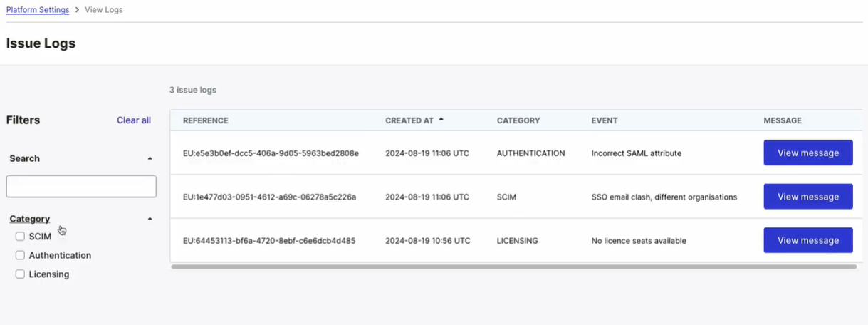The width and height of the screenshot is (868, 325).
Task: Sort by the Created At column header
Action: pos(409,120)
